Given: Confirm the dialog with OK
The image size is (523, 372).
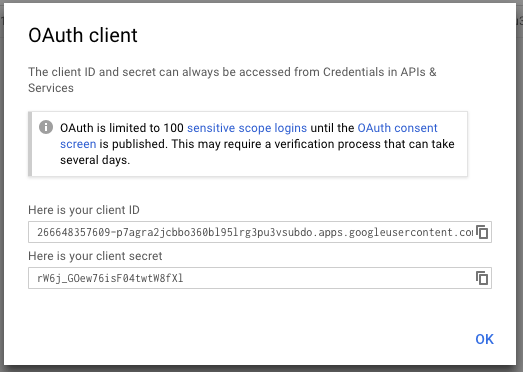Looking at the screenshot, I should coord(484,339).
